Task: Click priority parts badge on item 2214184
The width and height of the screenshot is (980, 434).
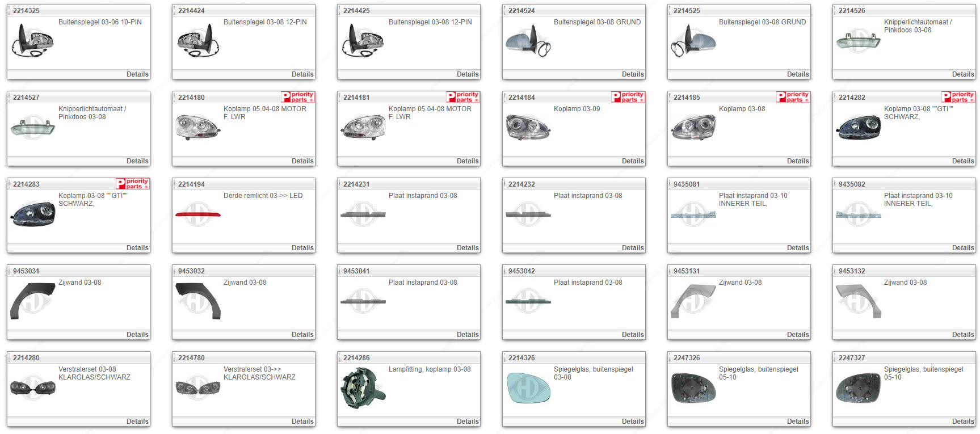Action: pos(628,97)
